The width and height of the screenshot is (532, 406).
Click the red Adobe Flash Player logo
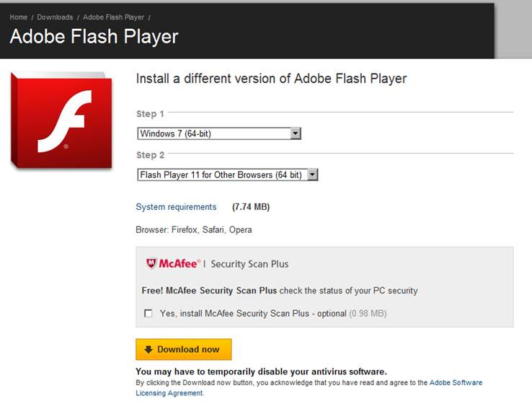click(x=61, y=120)
